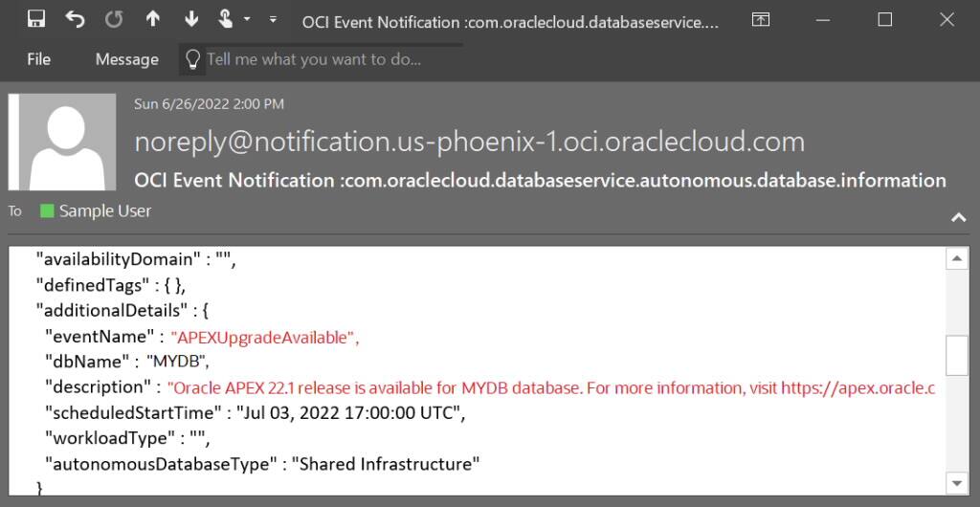
Task: Click the Redo icon
Action: coord(114,19)
